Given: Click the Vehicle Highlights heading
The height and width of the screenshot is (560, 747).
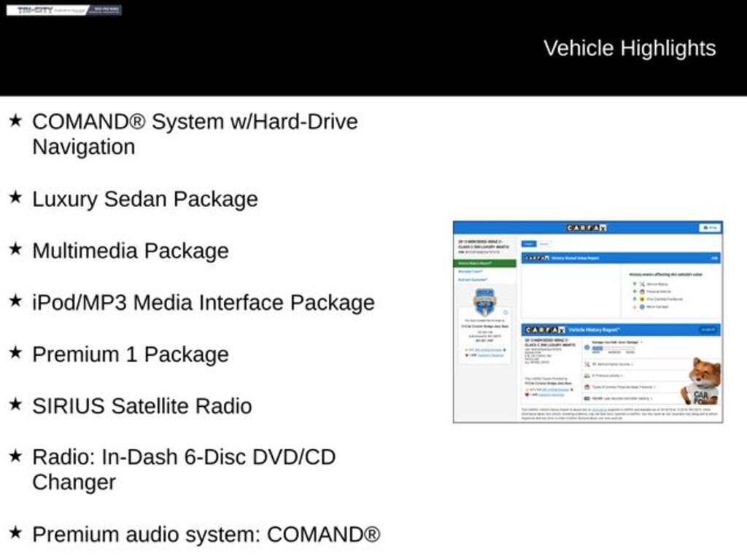Looking at the screenshot, I should pyautogui.click(x=629, y=48).
